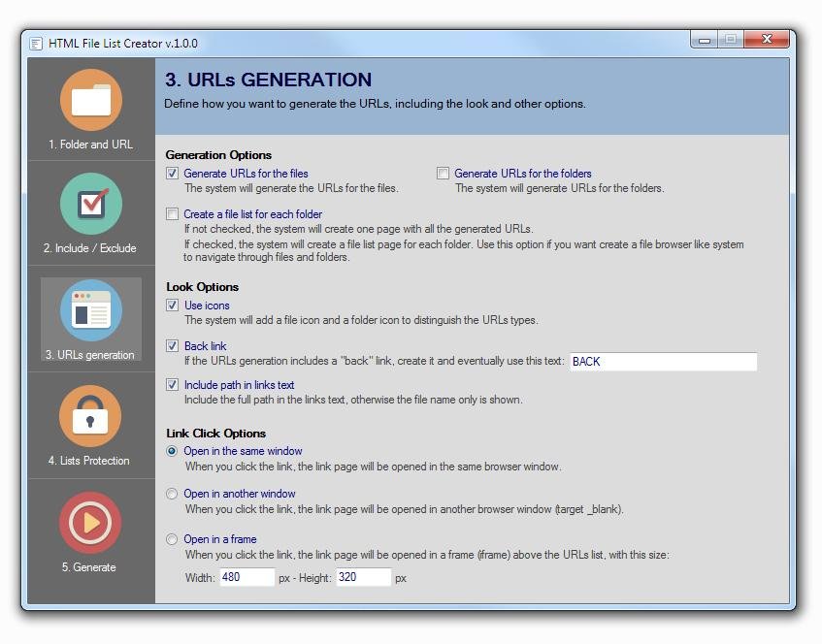822x644 pixels.
Task: Select the frame Width input field
Action: (x=246, y=576)
